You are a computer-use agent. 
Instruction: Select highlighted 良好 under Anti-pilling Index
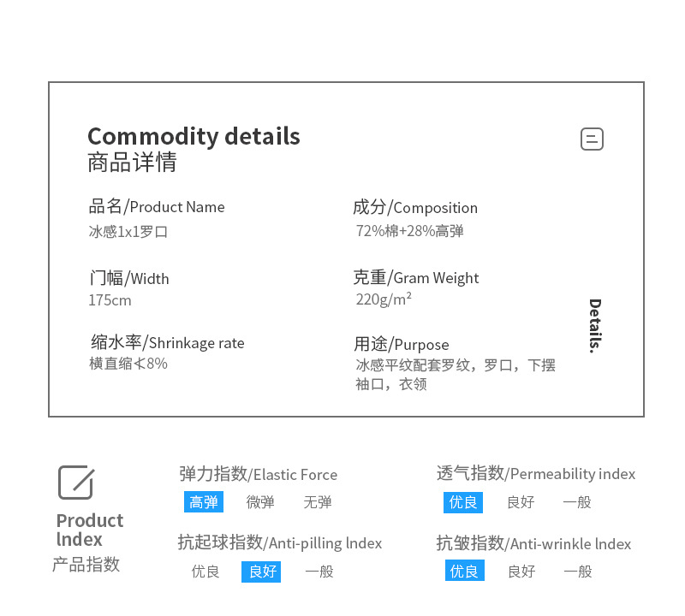262,572
